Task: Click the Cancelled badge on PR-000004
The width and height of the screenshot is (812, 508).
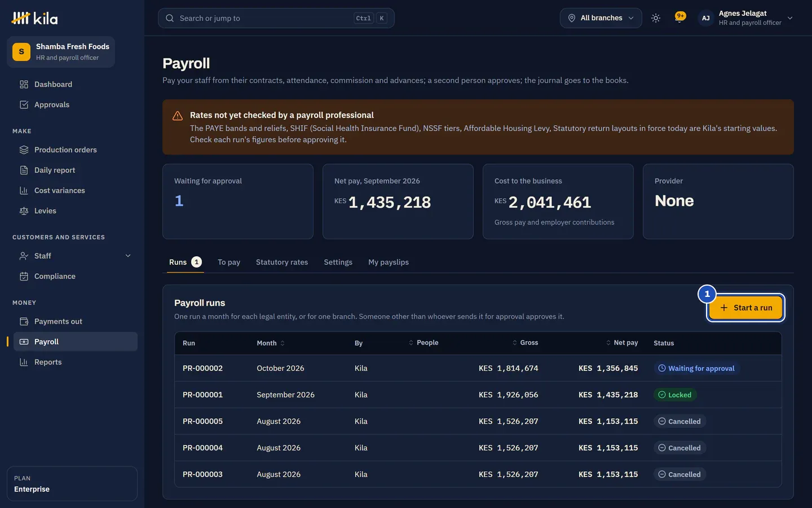Action: pos(679,448)
